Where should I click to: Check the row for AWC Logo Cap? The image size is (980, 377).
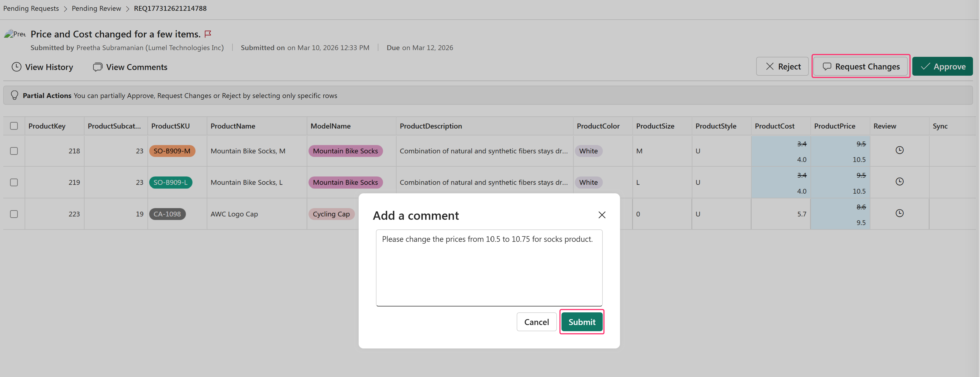[14, 214]
